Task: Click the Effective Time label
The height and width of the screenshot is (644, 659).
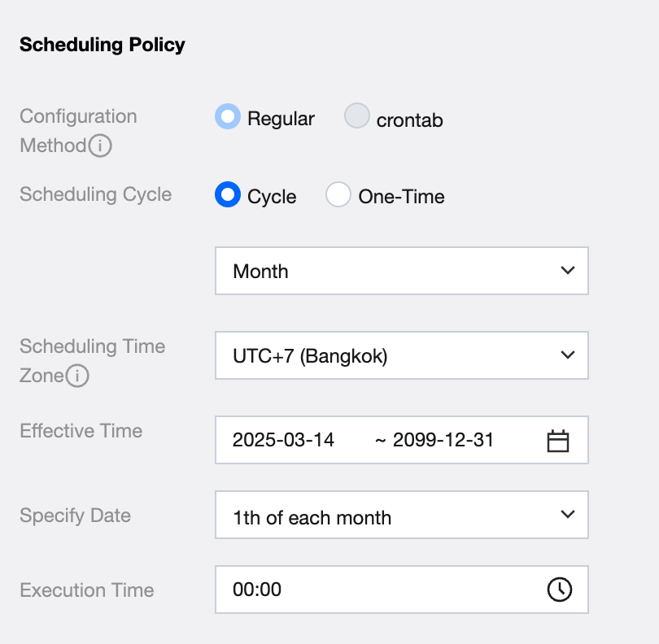Action: pos(81,431)
